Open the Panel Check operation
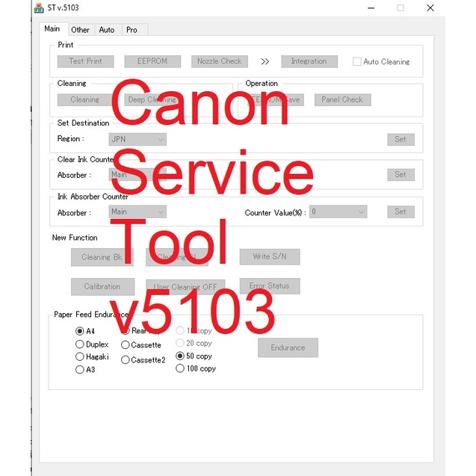 tap(343, 100)
